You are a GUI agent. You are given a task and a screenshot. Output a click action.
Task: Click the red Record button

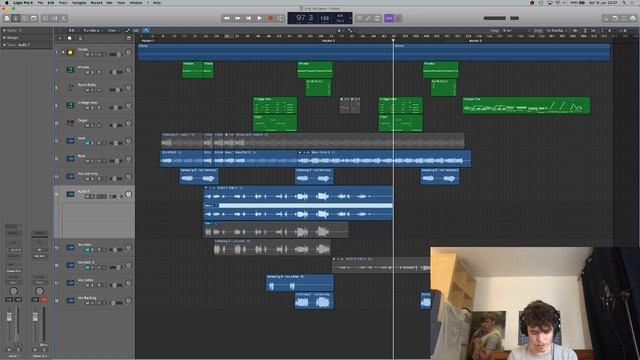click(x=270, y=18)
